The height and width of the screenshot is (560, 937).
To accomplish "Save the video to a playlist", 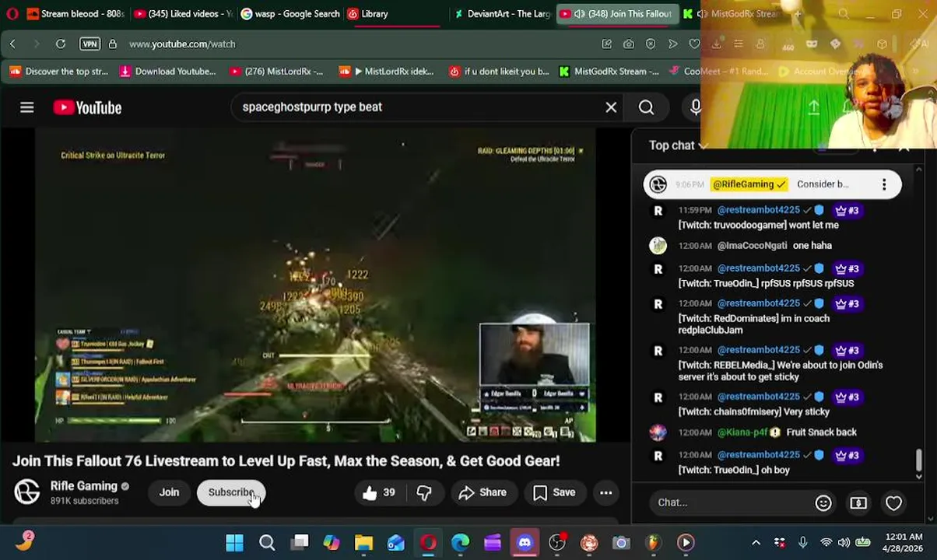I will 555,492.
